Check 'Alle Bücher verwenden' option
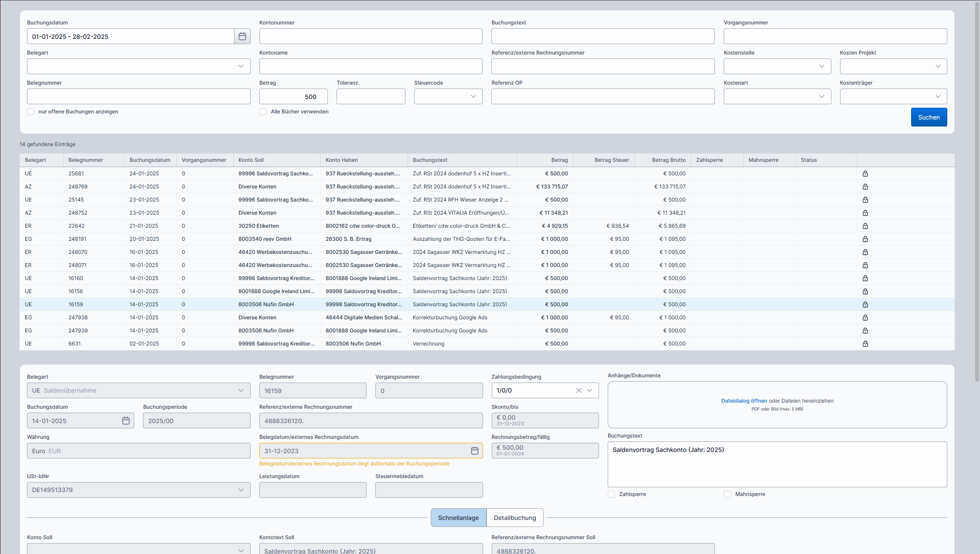Image resolution: width=980 pixels, height=554 pixels. 263,112
